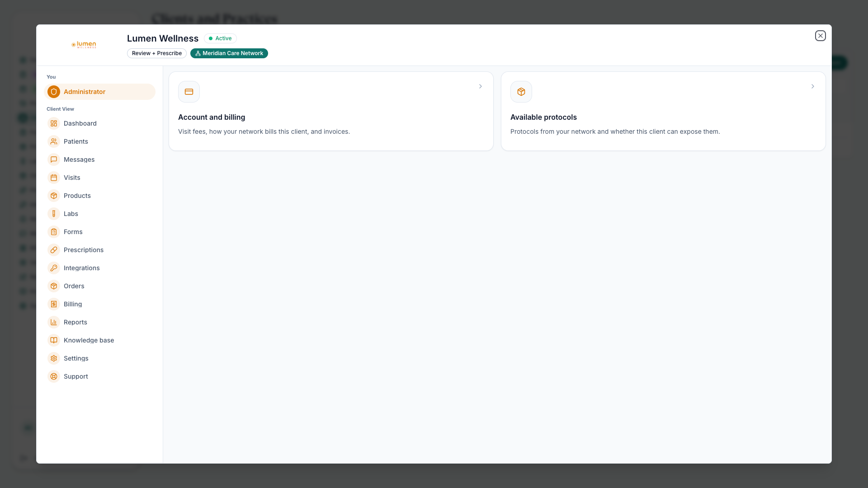Open the Available protocols card title

543,117
